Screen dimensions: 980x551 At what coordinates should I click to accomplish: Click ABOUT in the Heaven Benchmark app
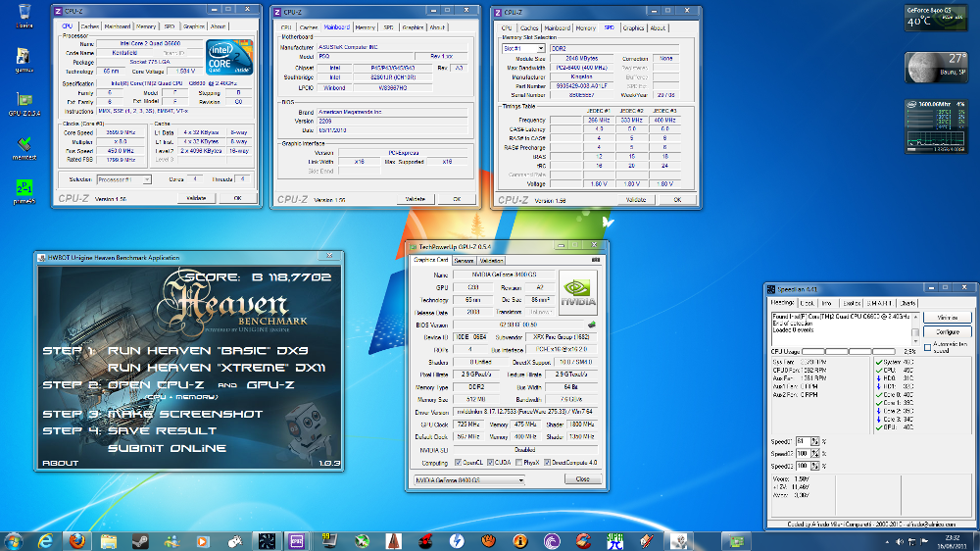coord(61,464)
